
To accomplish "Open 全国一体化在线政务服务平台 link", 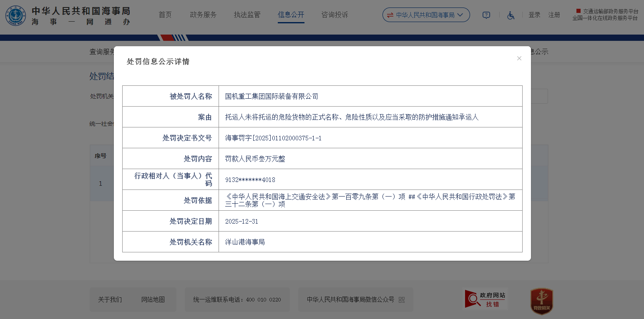I will click(x=605, y=18).
